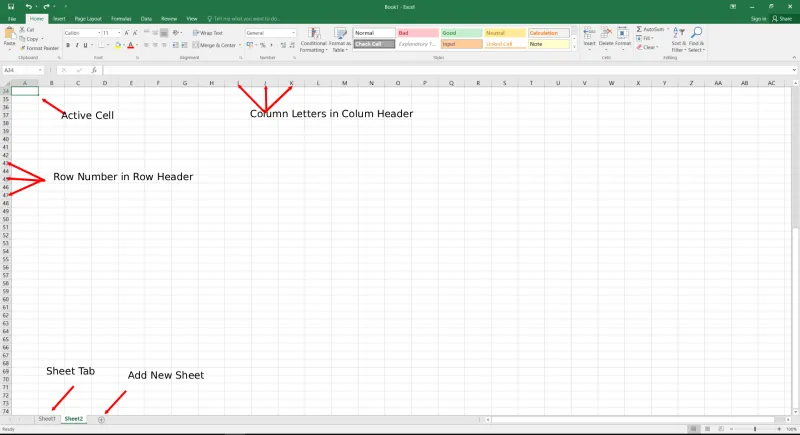Image resolution: width=800 pixels, height=435 pixels.
Task: Toggle Bold formatting
Action: click(x=68, y=45)
